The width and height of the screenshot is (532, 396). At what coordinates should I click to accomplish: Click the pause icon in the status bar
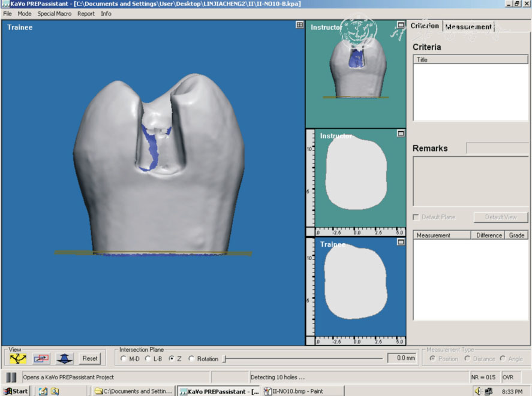pos(11,377)
